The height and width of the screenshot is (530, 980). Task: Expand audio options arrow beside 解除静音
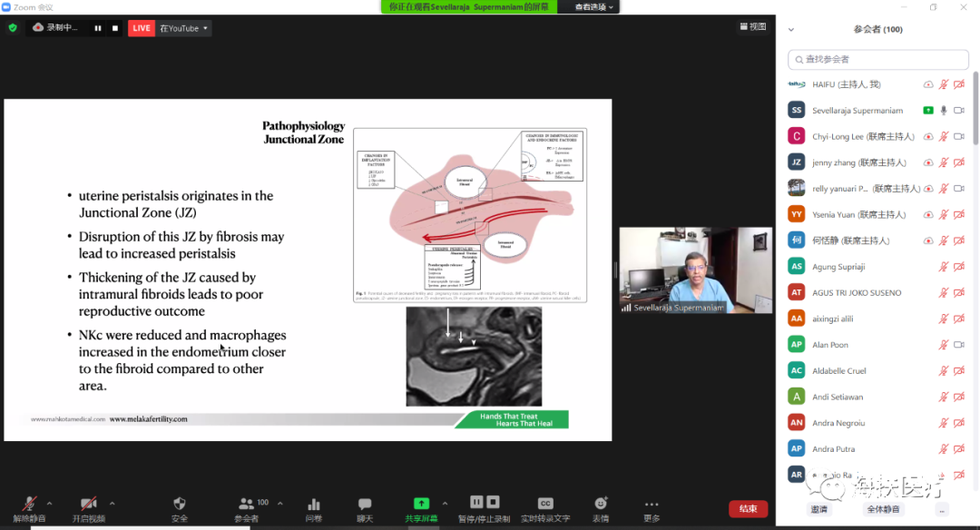(x=50, y=503)
